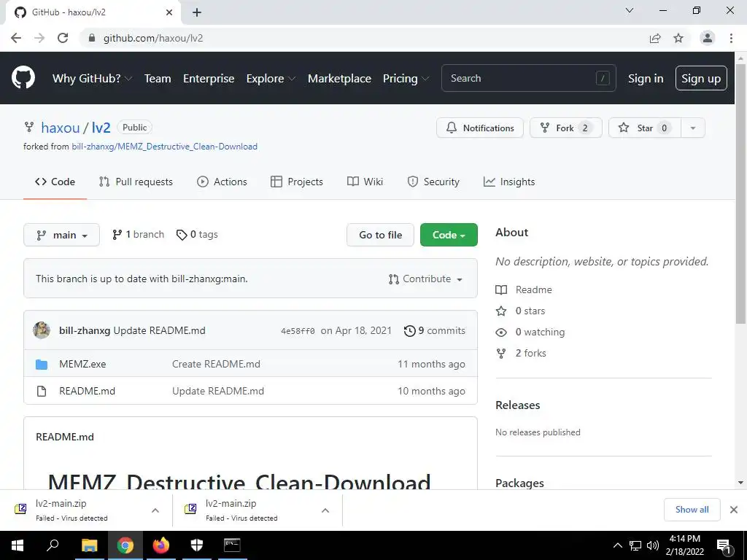Screen dimensions: 747x560
Task: Expand the dropdown arrow next to Star
Action: [x=693, y=128]
